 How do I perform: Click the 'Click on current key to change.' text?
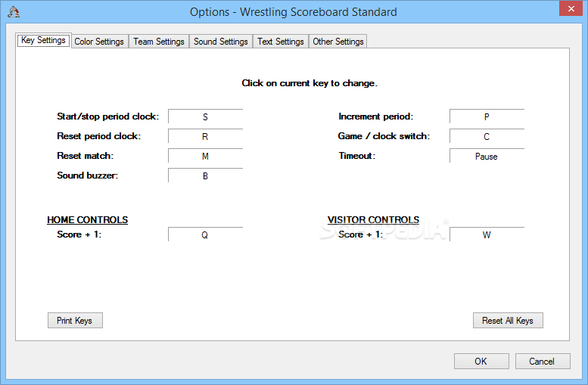coord(310,83)
